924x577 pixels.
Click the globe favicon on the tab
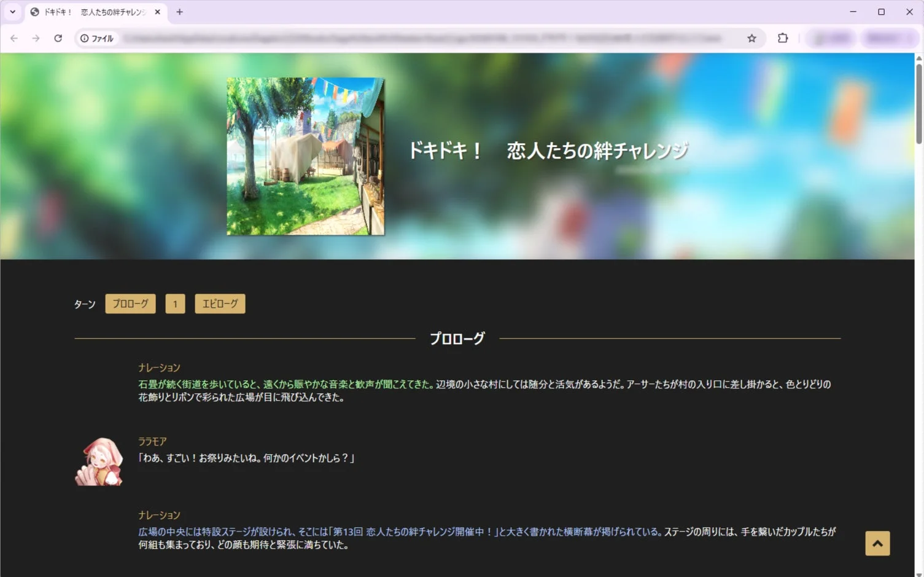coord(34,12)
